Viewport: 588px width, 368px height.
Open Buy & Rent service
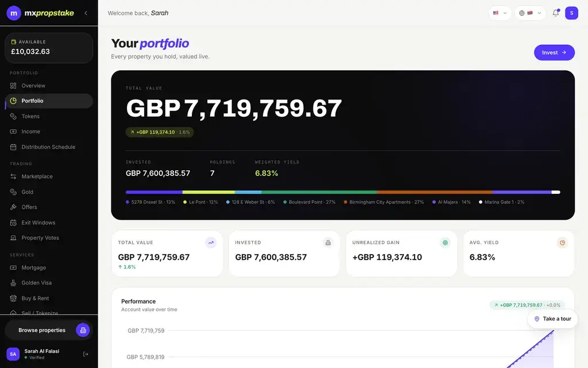click(49, 298)
